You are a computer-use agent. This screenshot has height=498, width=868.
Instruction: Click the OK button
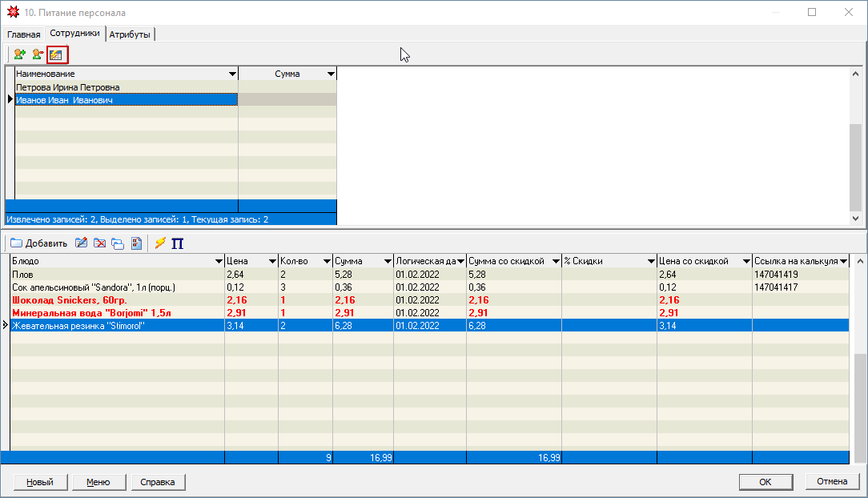765,482
